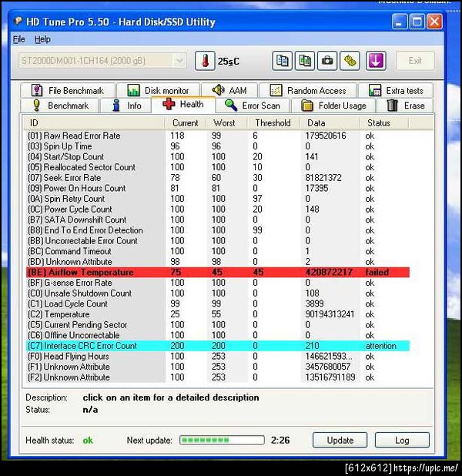Switch to the Disk monitor tab
462x476 pixels.
158,90
